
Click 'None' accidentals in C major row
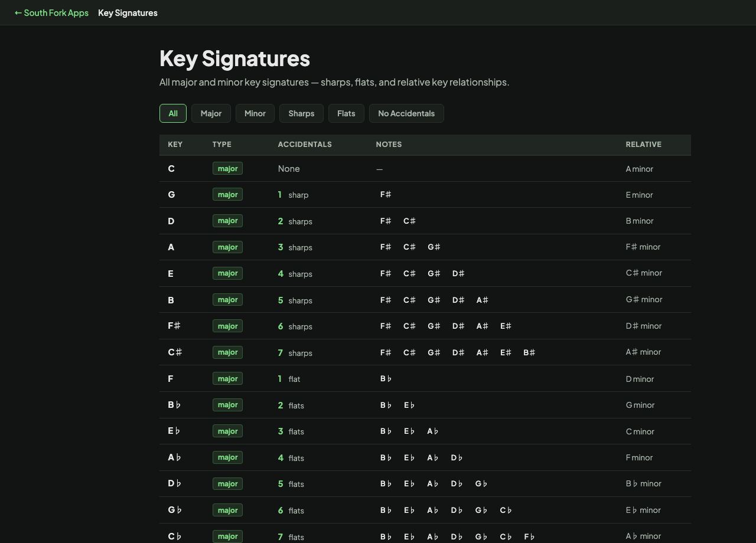(289, 169)
